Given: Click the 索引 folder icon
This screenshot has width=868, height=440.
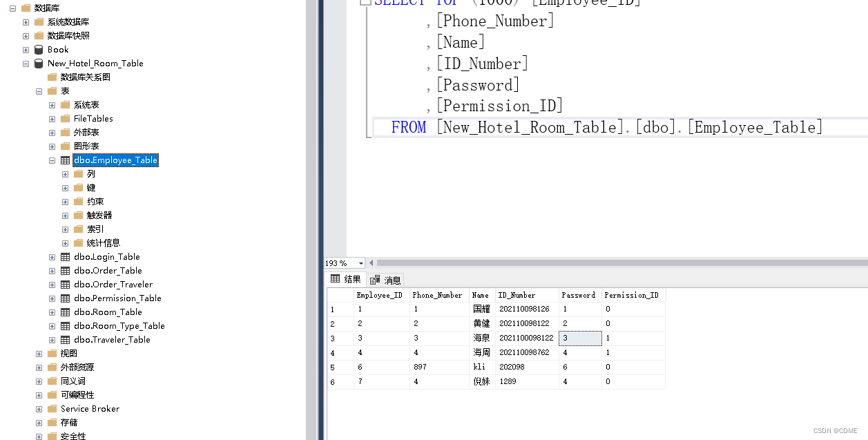Looking at the screenshot, I should (78, 229).
